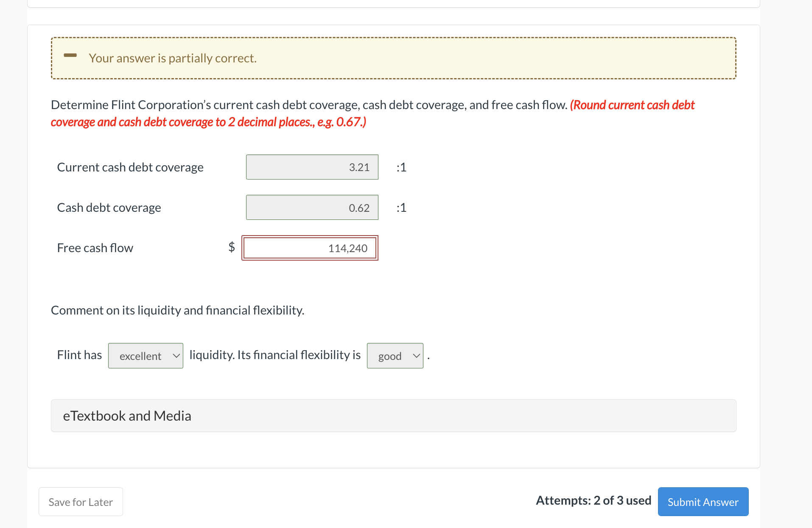Viewport: 812px width, 528px height.
Task: Click the dollar sign before Free cash flow field
Action: [232, 247]
